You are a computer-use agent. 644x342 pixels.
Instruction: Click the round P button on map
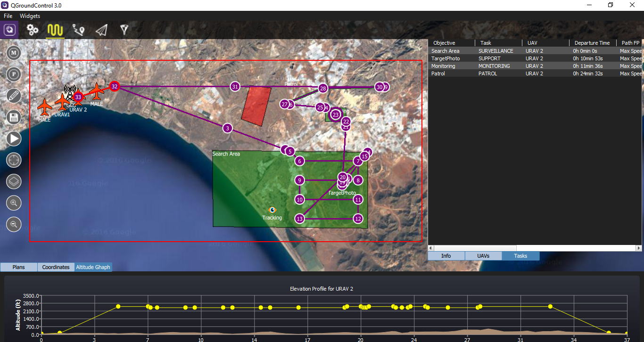(x=14, y=74)
